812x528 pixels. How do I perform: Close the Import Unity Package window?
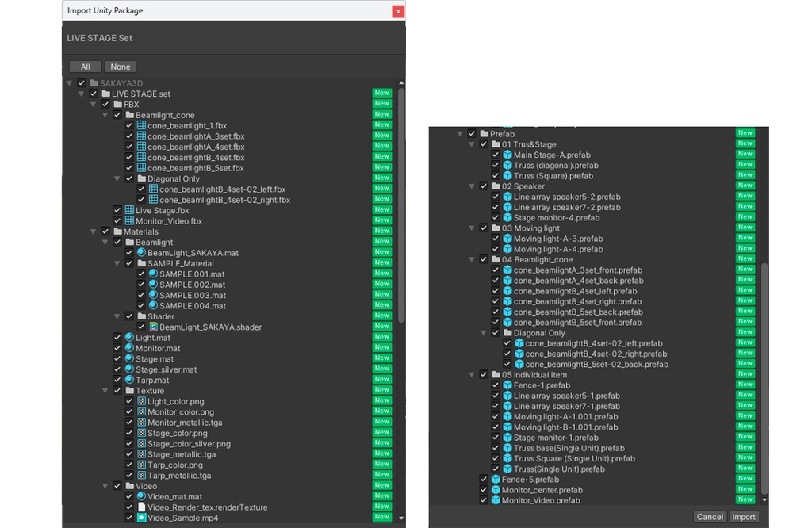click(398, 11)
